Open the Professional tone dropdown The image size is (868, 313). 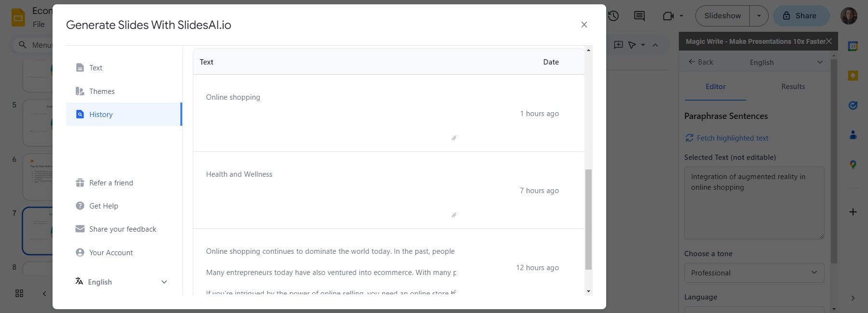click(x=754, y=273)
